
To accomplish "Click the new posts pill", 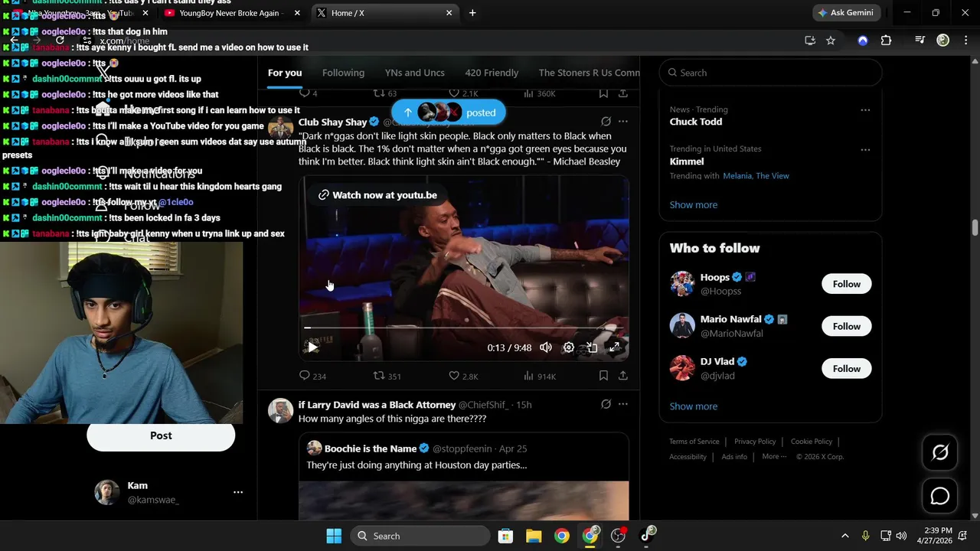I will (449, 112).
